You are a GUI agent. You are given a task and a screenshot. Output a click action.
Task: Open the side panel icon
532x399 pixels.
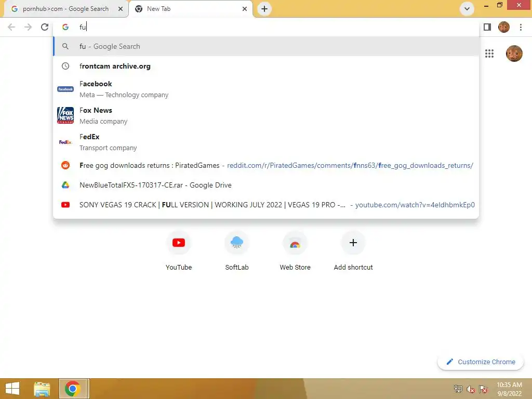pyautogui.click(x=487, y=27)
